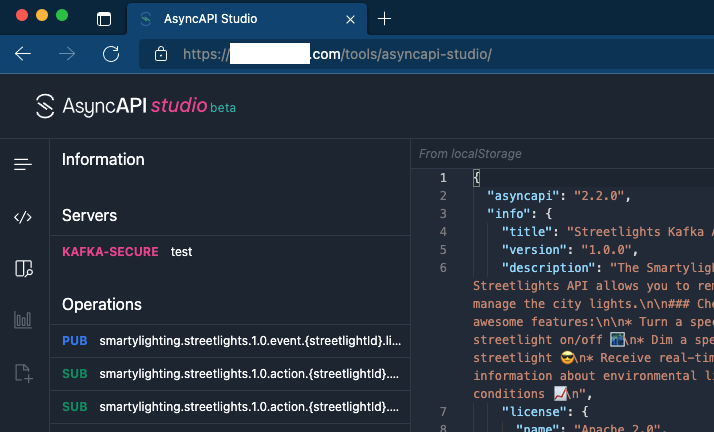Click line number 1 in the editor gutter
Viewport: 714px width, 432px height.
click(x=443, y=178)
